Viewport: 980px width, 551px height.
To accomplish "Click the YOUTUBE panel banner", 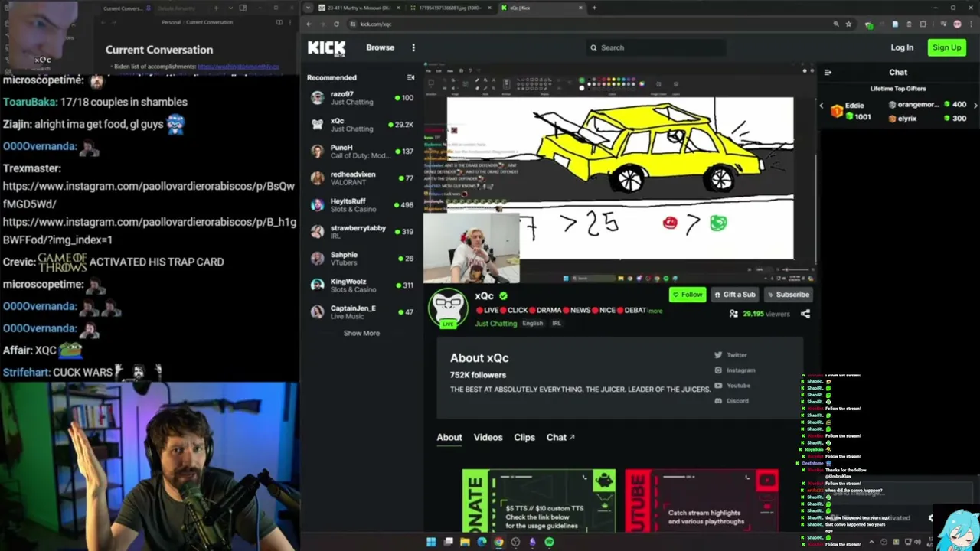I will point(702,500).
